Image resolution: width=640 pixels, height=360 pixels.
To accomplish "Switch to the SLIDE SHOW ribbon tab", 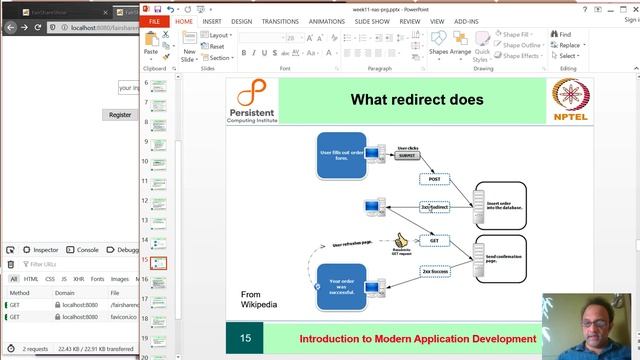I will click(372, 22).
